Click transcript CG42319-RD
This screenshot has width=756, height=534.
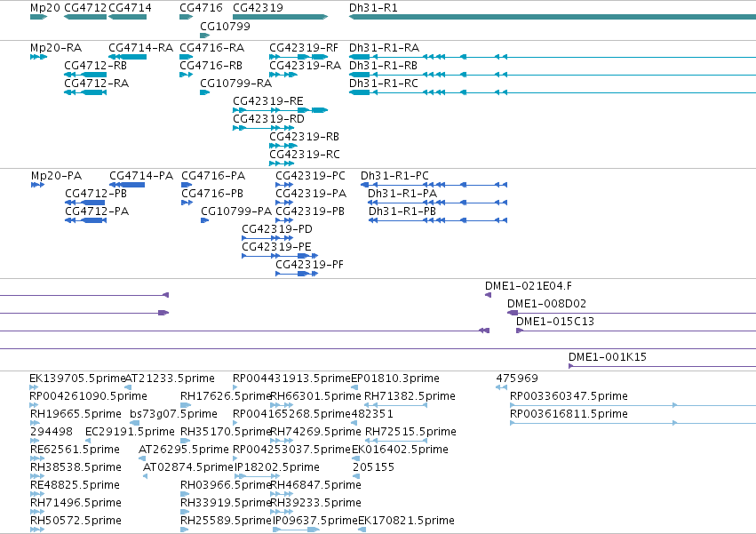268,119
